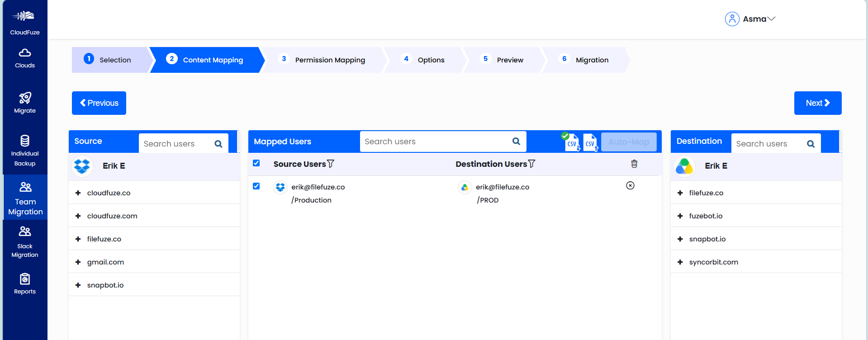Expand source domain cloudfuze.co
This screenshot has height=340, width=868.
point(78,193)
